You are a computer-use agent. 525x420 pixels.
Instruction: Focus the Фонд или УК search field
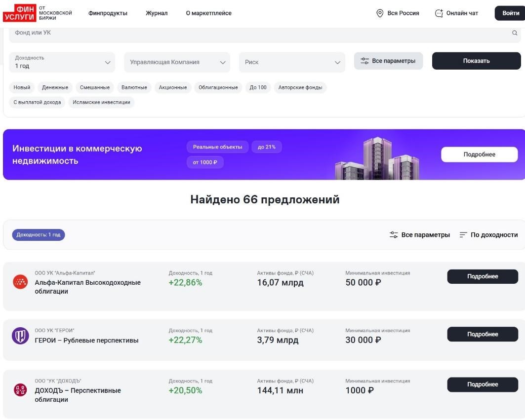[x=261, y=33]
